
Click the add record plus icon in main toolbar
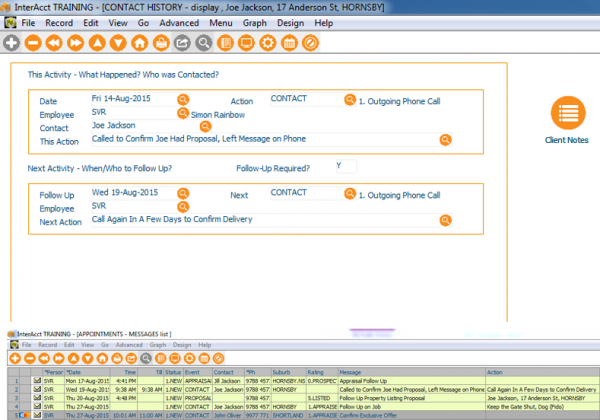11,43
